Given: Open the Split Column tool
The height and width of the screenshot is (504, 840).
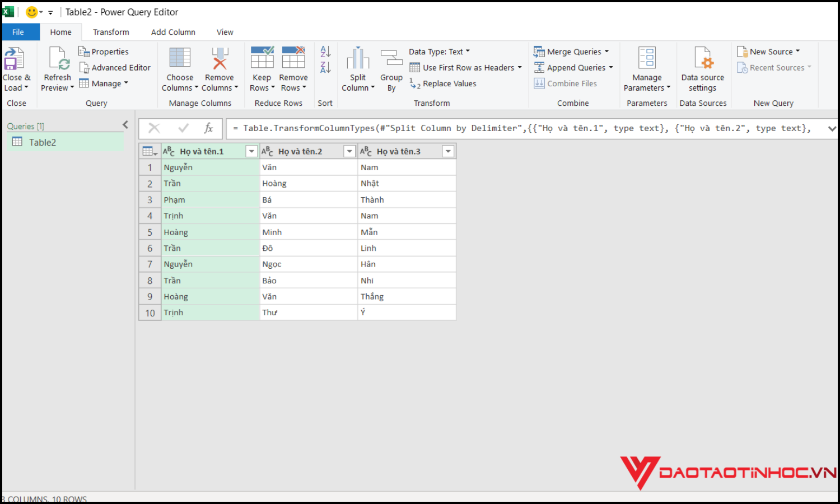Looking at the screenshot, I should pyautogui.click(x=358, y=68).
